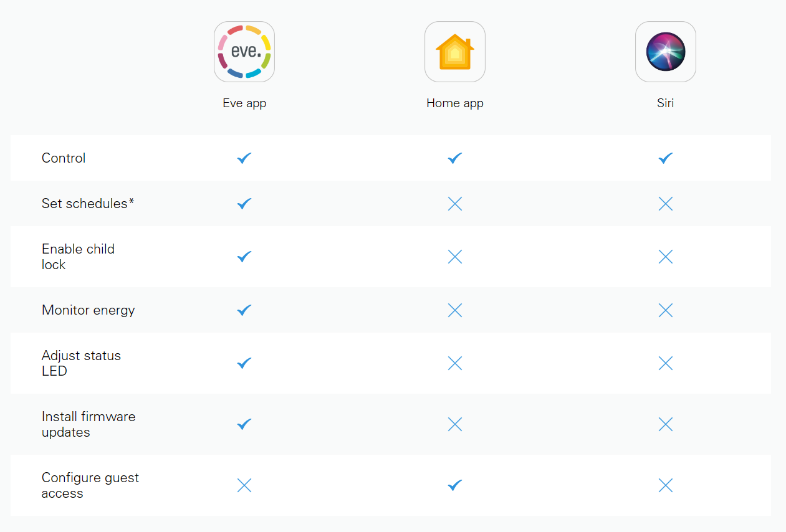Click Home app checkmark in Control row
The height and width of the screenshot is (532, 786).
(455, 158)
